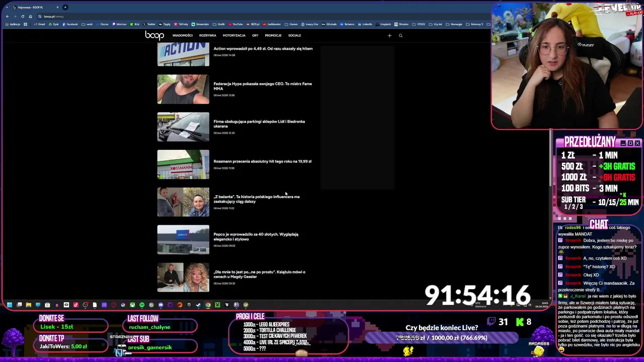Open the Gmail bookmark
The width and height of the screenshot is (644, 362).
pyautogui.click(x=40, y=24)
